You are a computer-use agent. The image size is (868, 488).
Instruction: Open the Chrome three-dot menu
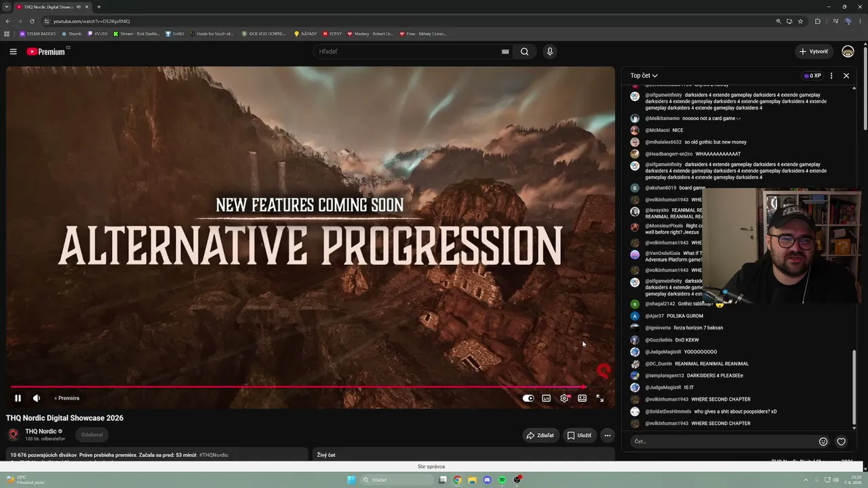pos(860,21)
